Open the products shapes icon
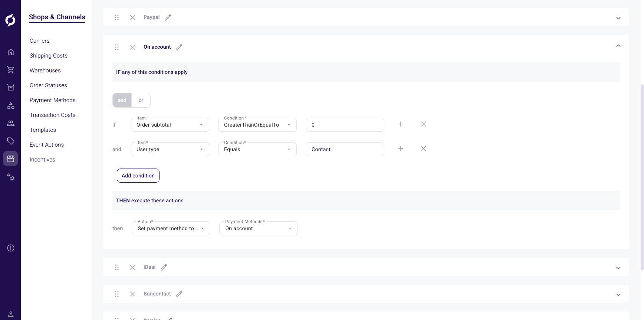This screenshot has width=644, height=320. [11, 106]
